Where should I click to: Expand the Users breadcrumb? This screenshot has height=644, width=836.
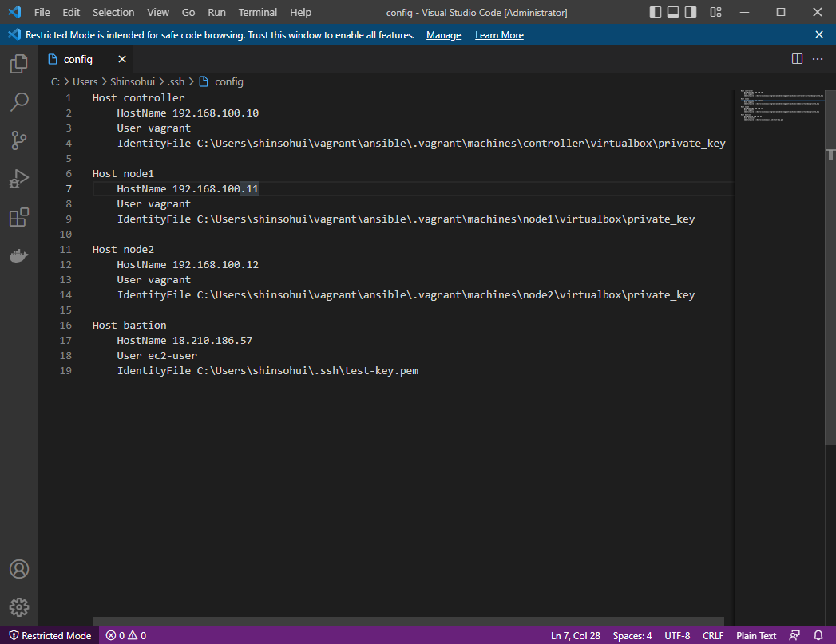pos(85,81)
